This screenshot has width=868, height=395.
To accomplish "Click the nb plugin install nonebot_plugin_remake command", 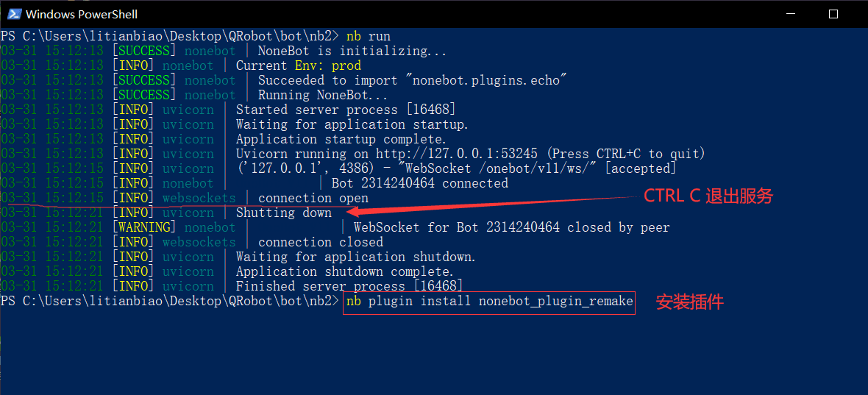I will pyautogui.click(x=489, y=302).
